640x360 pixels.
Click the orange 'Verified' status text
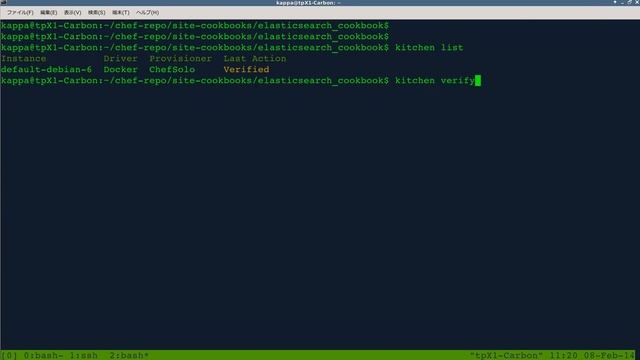tap(246, 69)
